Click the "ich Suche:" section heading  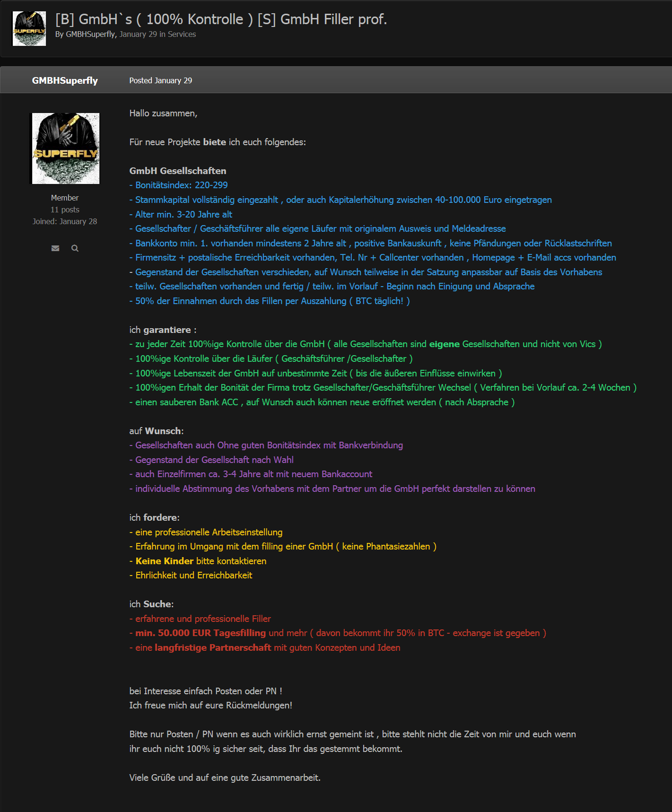[151, 604]
